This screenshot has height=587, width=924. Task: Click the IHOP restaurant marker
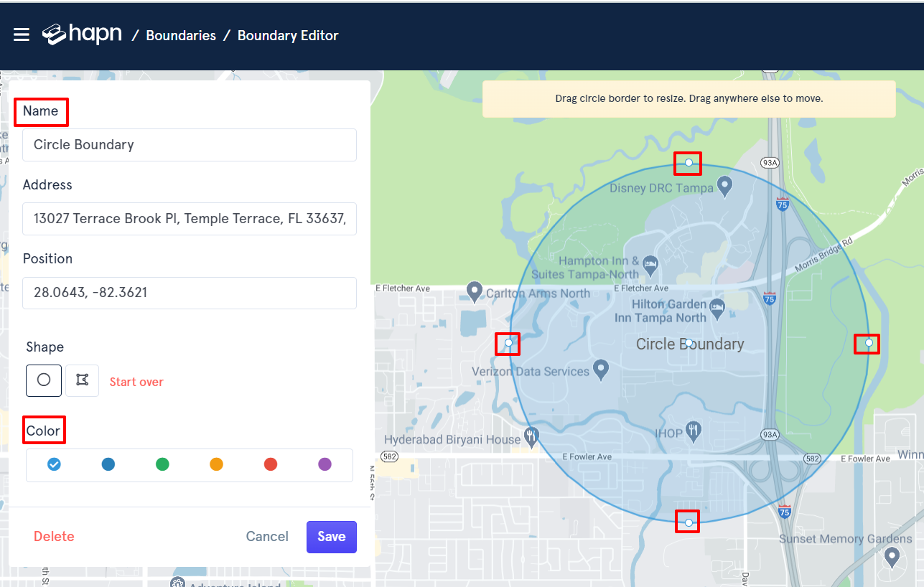coord(693,431)
